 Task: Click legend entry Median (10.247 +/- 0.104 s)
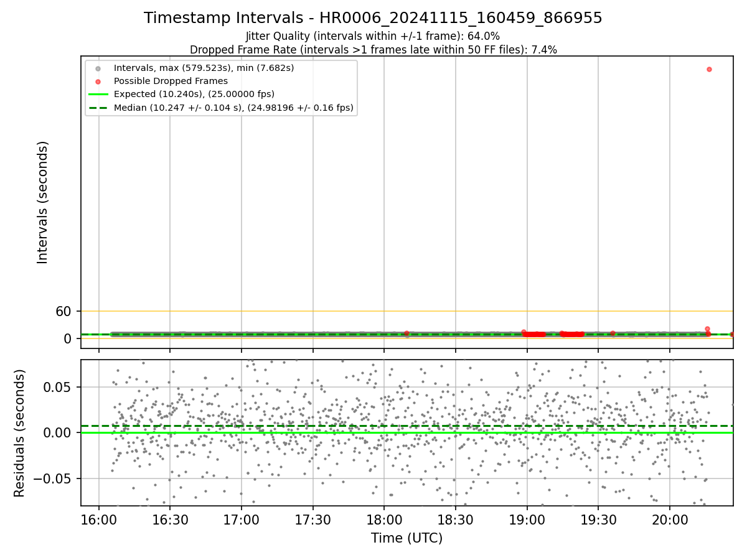pos(233,108)
